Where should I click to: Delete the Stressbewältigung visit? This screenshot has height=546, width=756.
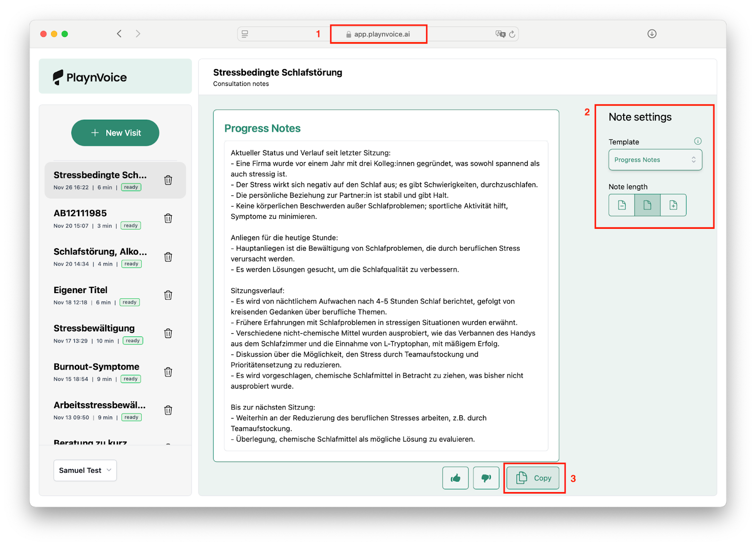click(168, 334)
